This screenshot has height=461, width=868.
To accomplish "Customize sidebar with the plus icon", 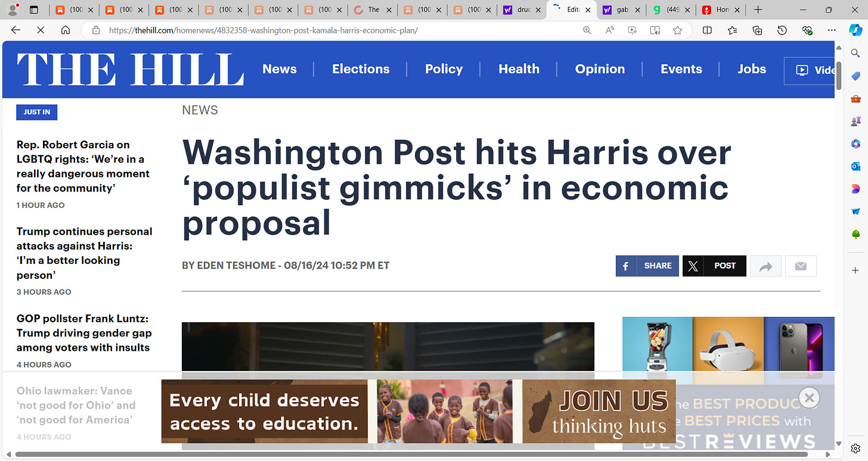I will [x=855, y=270].
